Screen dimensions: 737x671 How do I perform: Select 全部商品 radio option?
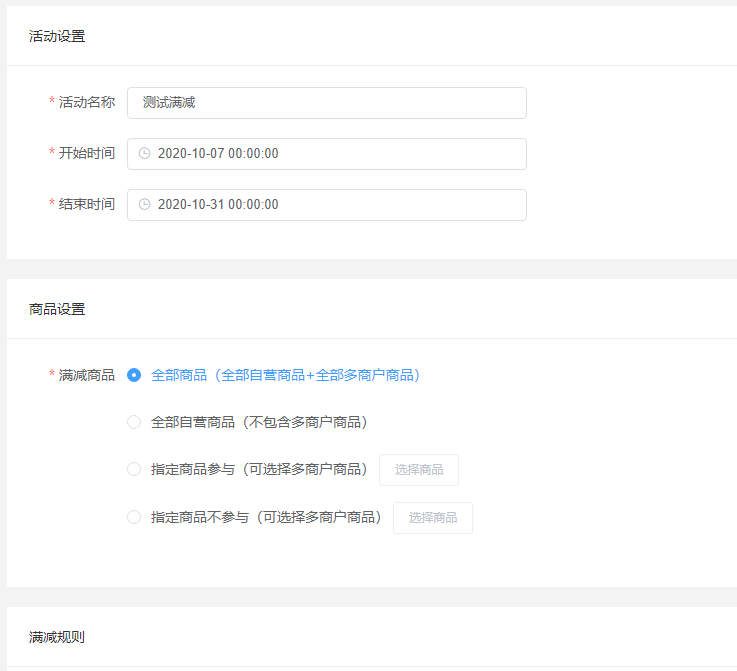pos(134,375)
